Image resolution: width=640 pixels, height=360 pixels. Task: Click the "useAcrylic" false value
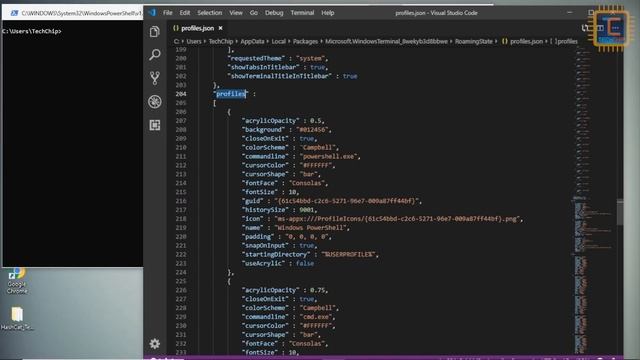click(305, 263)
